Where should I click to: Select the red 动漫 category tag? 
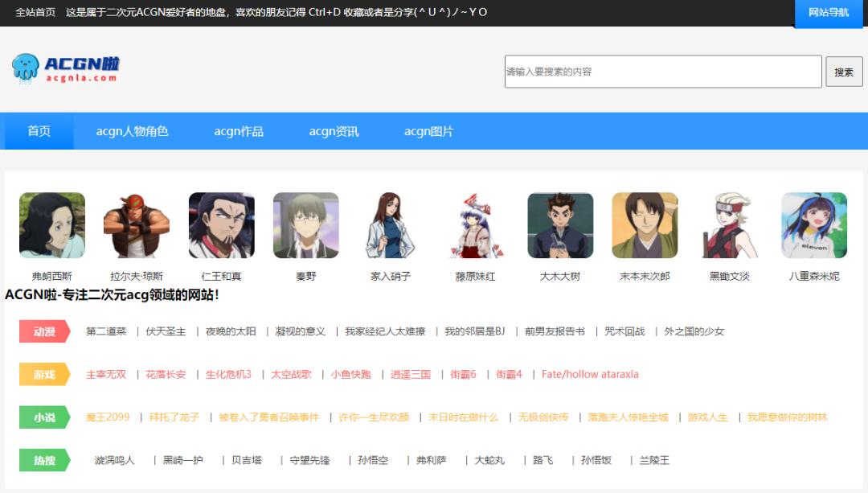(45, 331)
